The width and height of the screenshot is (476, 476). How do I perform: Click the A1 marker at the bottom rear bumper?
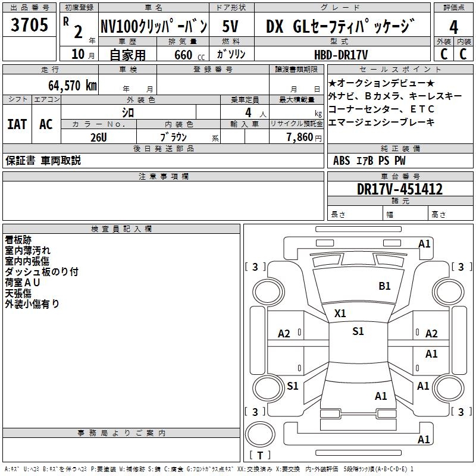[424, 440]
